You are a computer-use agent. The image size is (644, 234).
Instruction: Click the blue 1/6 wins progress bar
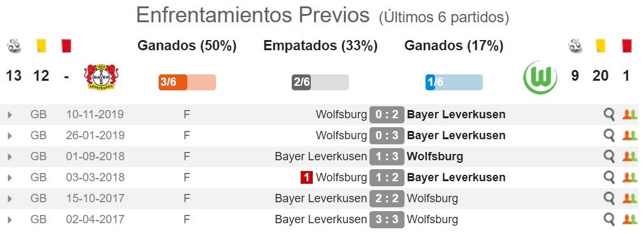(x=454, y=83)
